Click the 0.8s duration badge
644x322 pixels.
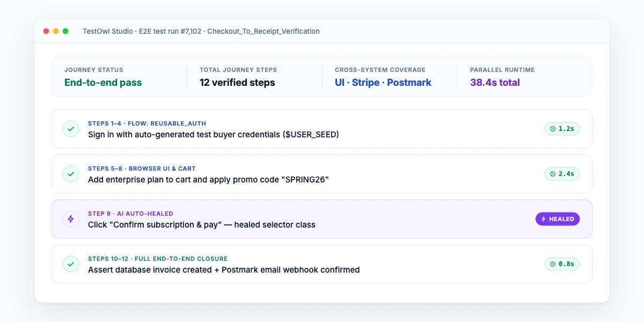click(x=562, y=264)
